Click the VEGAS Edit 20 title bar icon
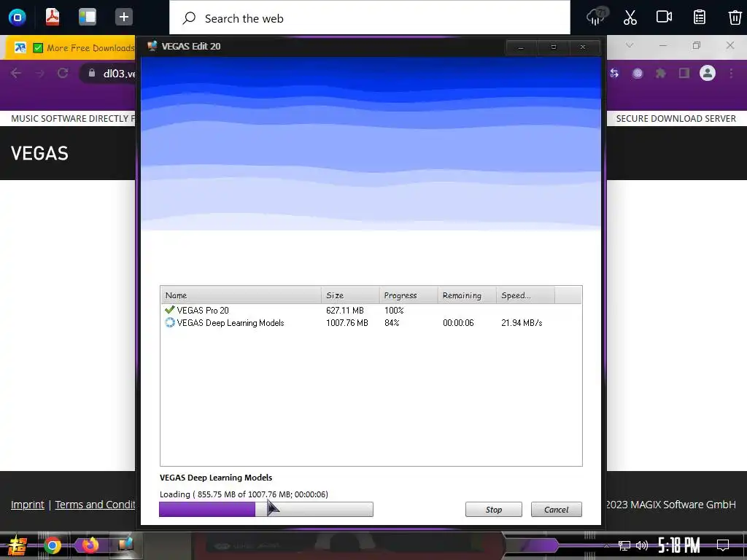 coord(152,46)
